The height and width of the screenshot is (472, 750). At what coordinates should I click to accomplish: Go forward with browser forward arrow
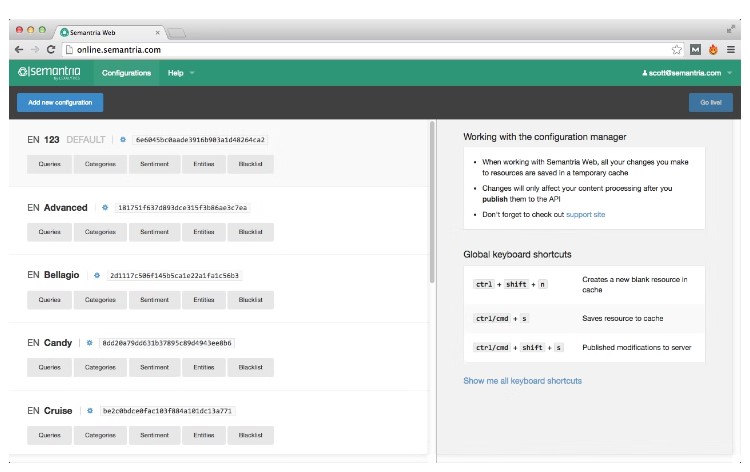[x=35, y=49]
